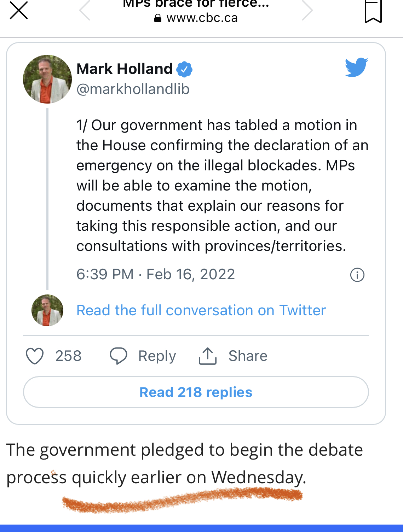Tap the www.cbc.ca address bar
Screen dimensions: 403x532
(x=196, y=18)
